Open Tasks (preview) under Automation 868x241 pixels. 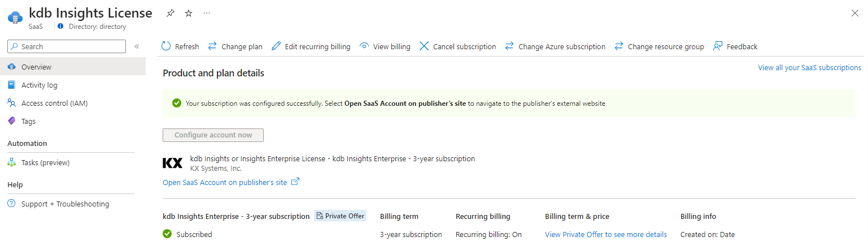click(45, 162)
